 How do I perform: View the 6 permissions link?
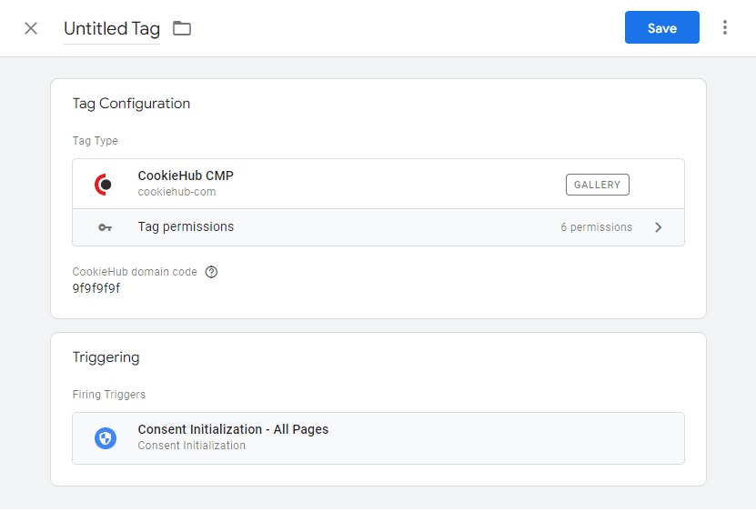(x=596, y=227)
